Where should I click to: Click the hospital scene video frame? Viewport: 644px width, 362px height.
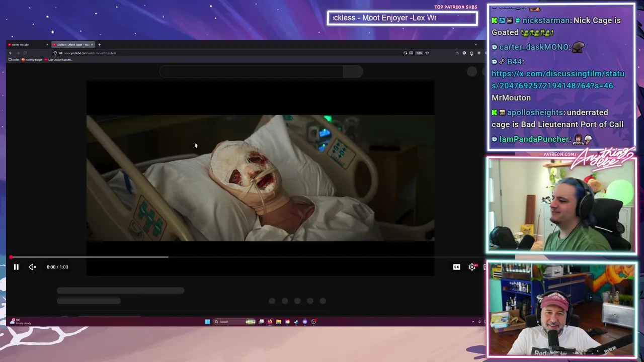[x=260, y=178]
